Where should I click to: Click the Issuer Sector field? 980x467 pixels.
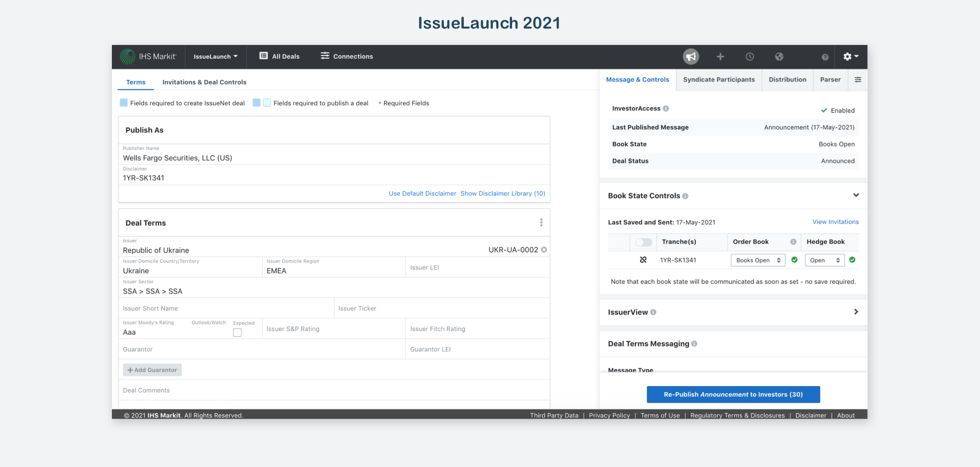(334, 287)
